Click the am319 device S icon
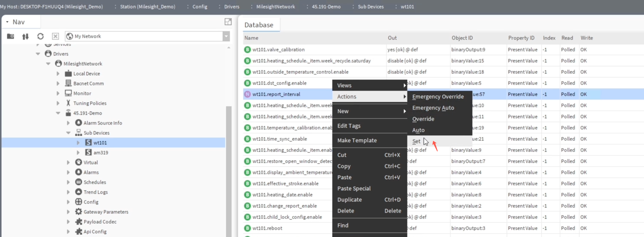Screen dimensions: 644x237 point(88,152)
